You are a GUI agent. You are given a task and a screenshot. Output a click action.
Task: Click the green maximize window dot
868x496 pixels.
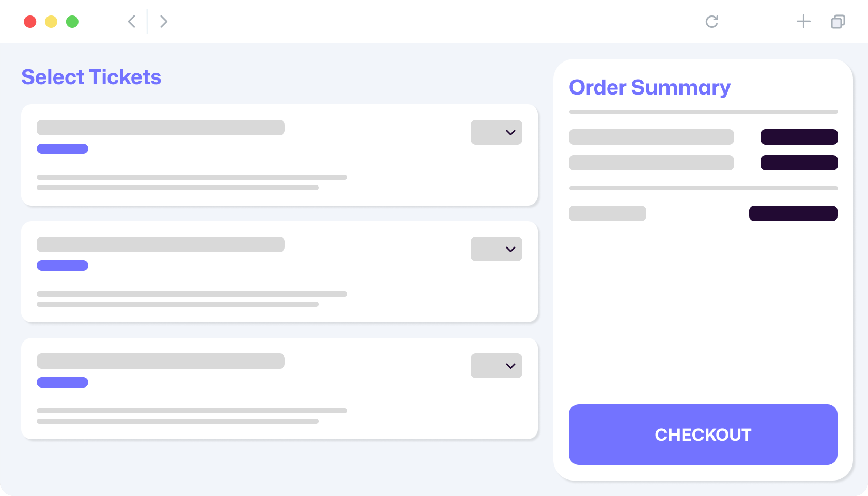pyautogui.click(x=72, y=22)
